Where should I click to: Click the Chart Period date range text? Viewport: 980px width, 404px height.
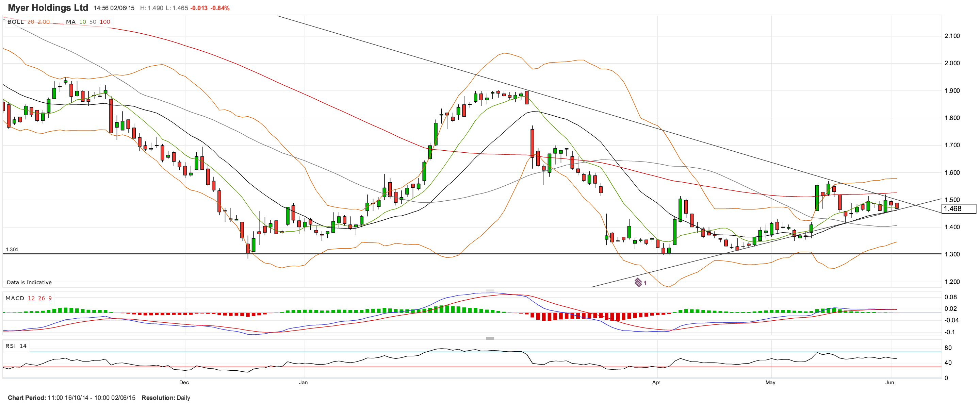71,398
